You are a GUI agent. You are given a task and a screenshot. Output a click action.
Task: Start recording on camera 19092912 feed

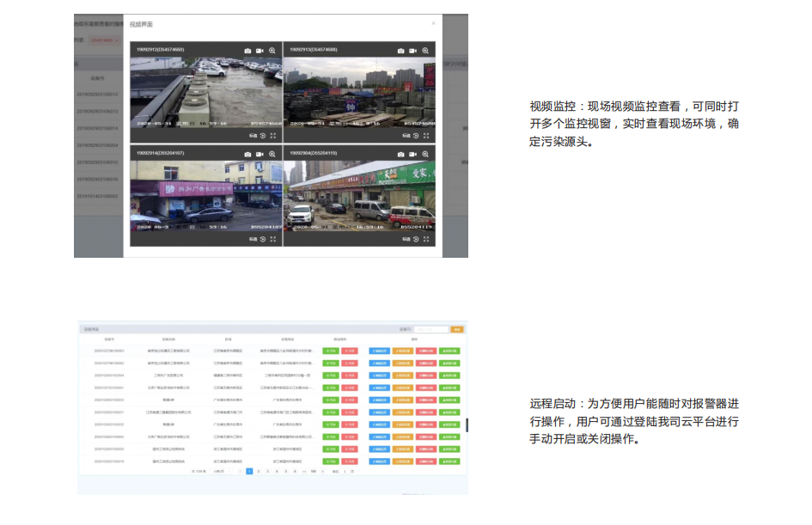[x=259, y=51]
